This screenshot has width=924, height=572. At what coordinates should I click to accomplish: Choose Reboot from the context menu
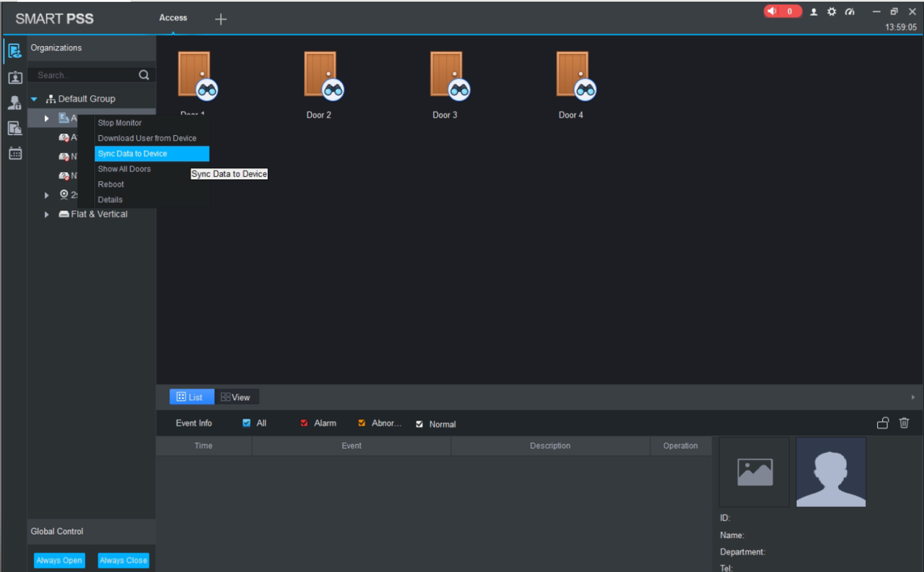[x=111, y=184]
